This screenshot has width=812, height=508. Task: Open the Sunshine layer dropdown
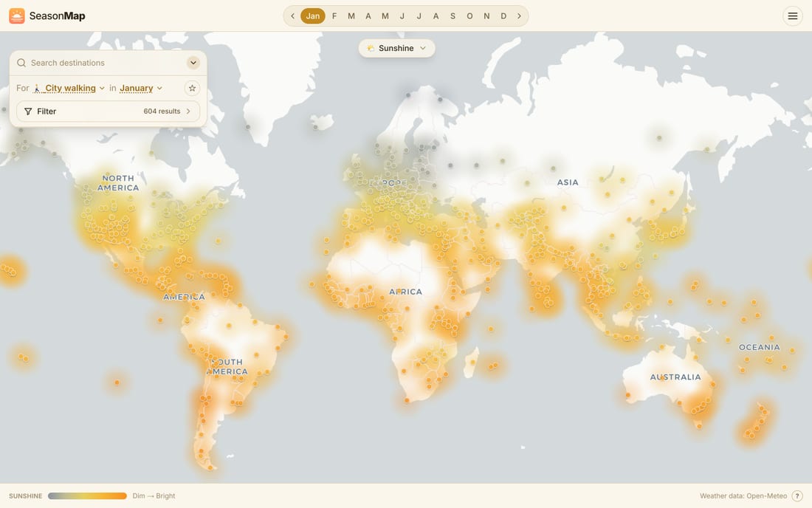click(396, 48)
